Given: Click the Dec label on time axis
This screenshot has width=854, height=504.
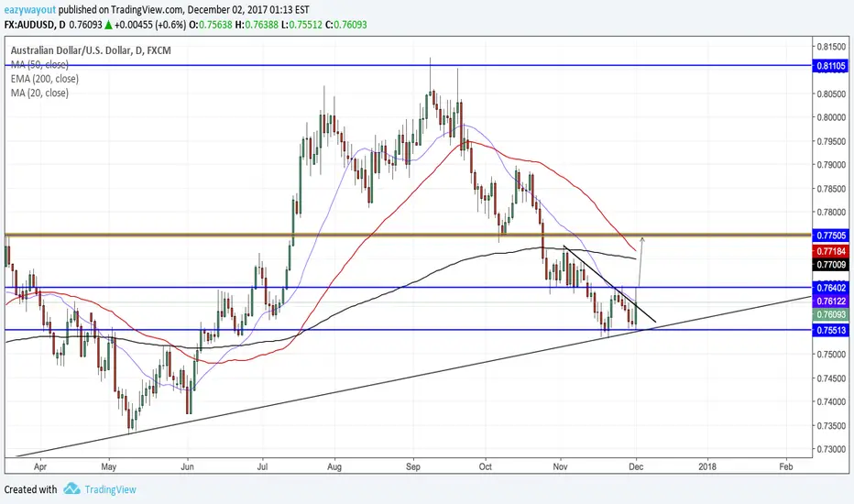Looking at the screenshot, I should coord(636,466).
